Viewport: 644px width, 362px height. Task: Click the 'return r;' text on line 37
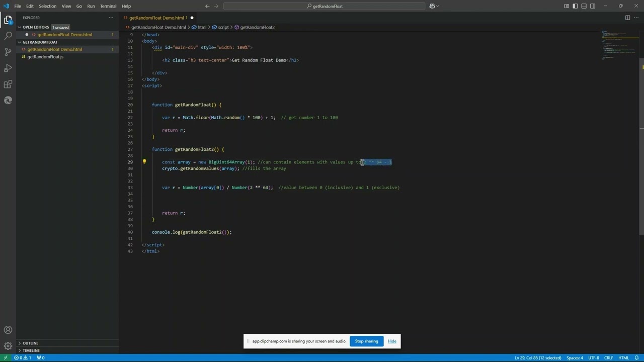[x=174, y=213]
